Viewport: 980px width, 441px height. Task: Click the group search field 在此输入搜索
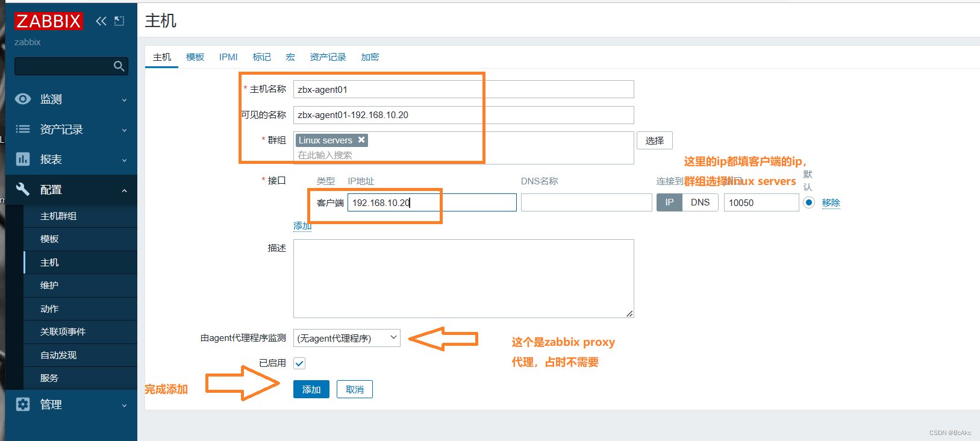pos(463,155)
